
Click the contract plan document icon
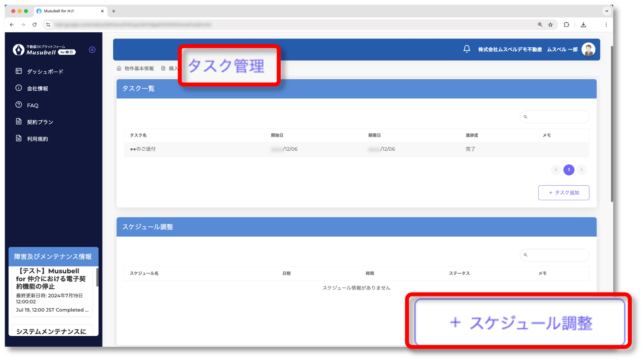click(19, 122)
